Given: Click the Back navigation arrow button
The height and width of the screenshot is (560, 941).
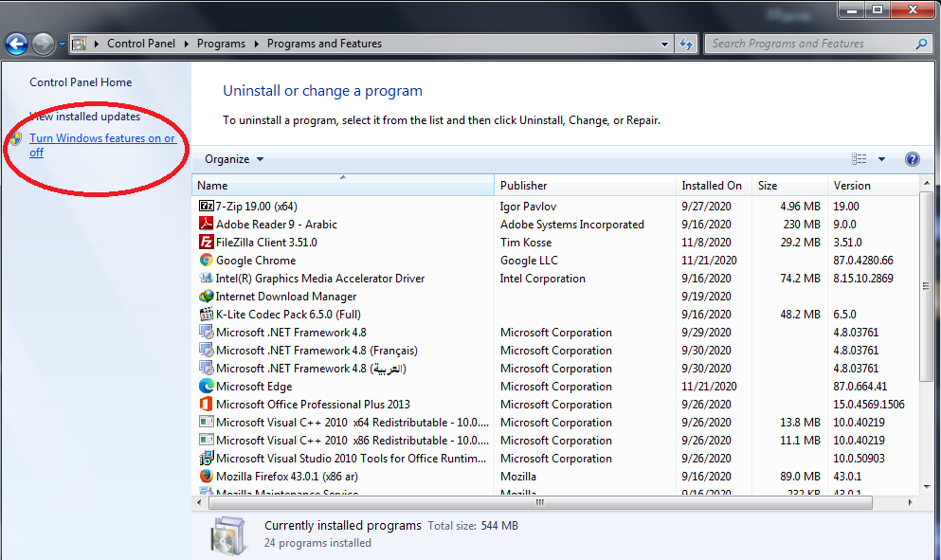Looking at the screenshot, I should (16, 44).
